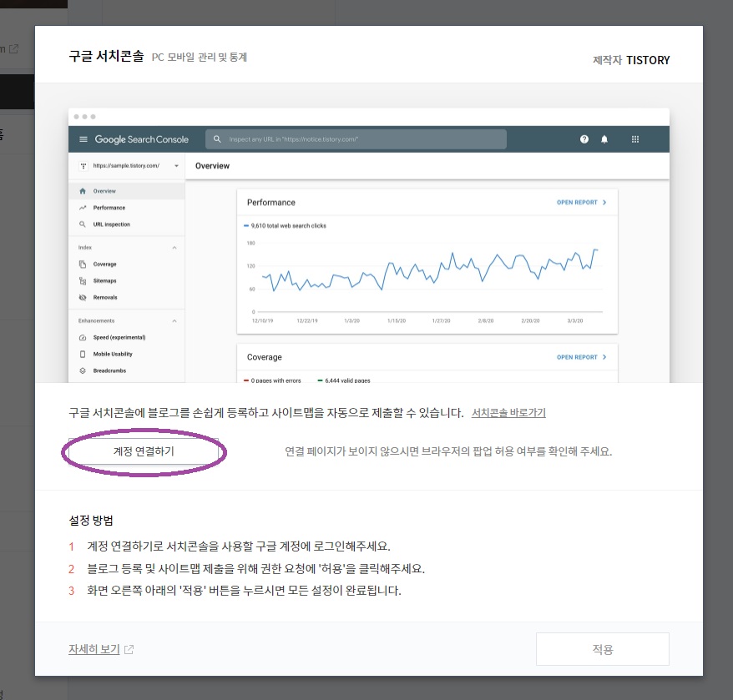
Task: Open the sample.tistory.com property dropdown
Action: 176,166
